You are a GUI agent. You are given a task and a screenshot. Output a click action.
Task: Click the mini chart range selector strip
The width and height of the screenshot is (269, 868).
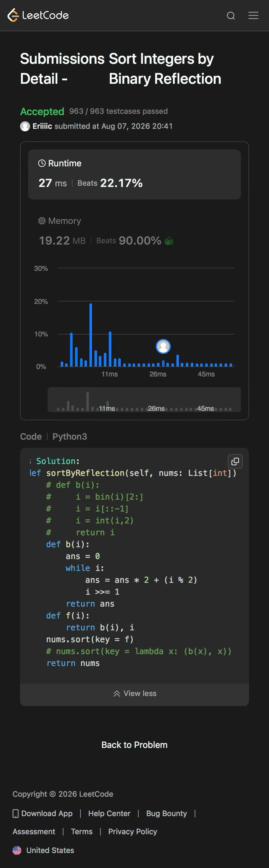144,400
